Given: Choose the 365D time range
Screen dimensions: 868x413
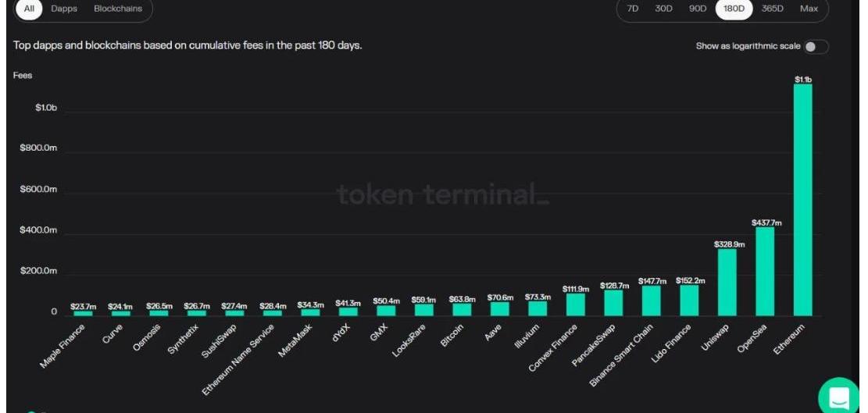Looking at the screenshot, I should pos(772,9).
